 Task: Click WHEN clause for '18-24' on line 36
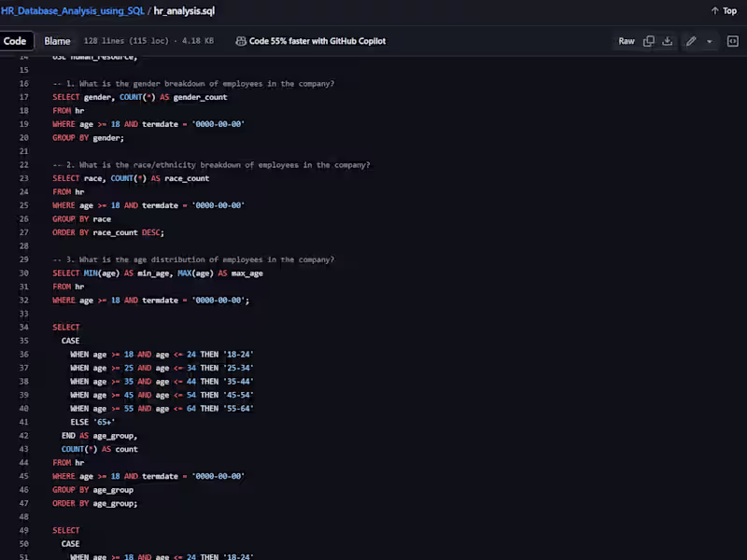tap(162, 355)
